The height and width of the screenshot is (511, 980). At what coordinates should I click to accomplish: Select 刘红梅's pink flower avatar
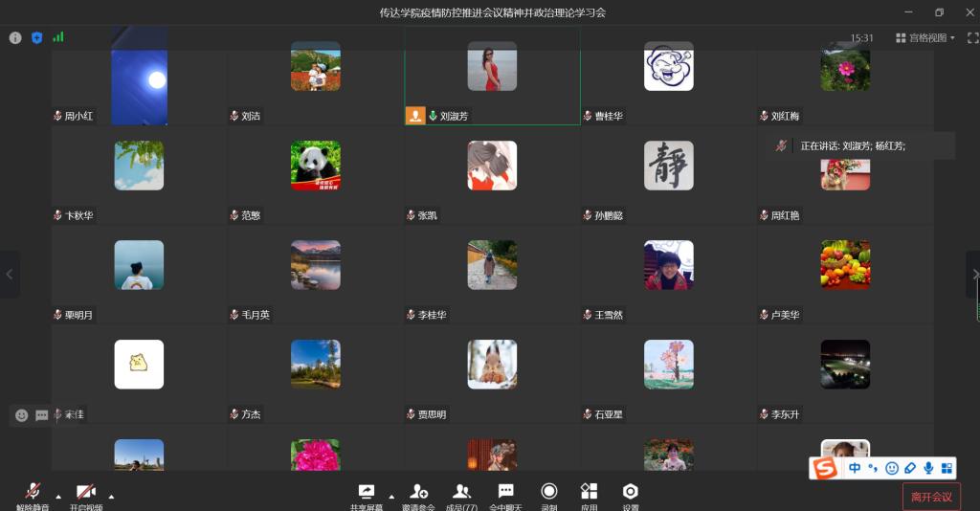(845, 66)
